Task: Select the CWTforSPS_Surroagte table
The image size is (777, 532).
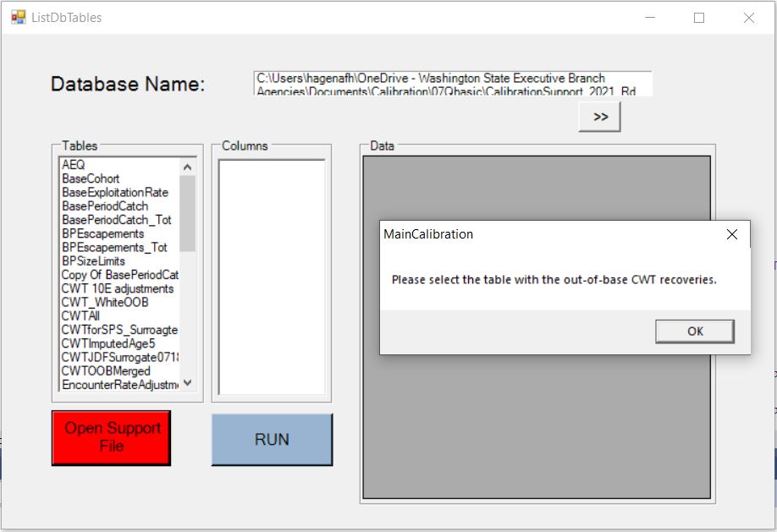Action: coord(119,330)
